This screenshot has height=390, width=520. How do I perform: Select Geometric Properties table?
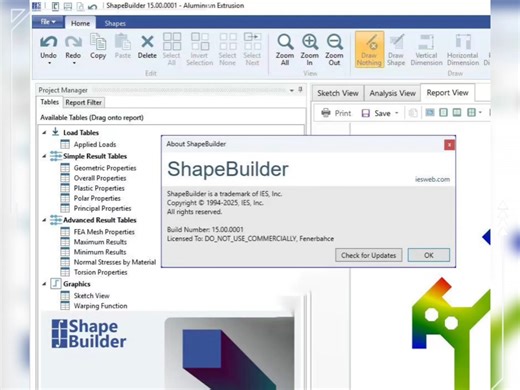(105, 168)
